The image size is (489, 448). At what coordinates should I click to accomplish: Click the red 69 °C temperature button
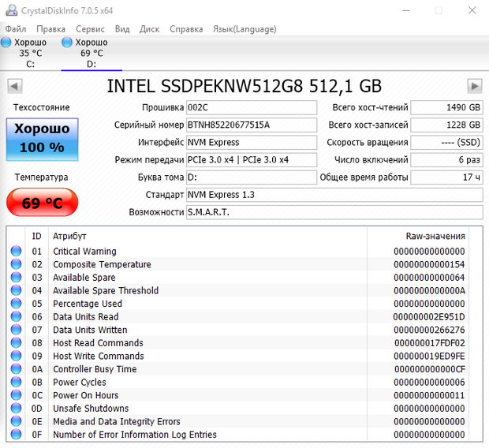pyautogui.click(x=42, y=203)
